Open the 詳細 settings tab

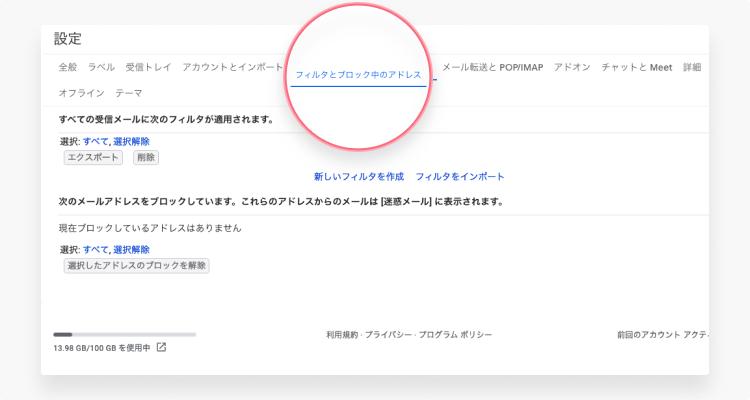[x=692, y=67]
